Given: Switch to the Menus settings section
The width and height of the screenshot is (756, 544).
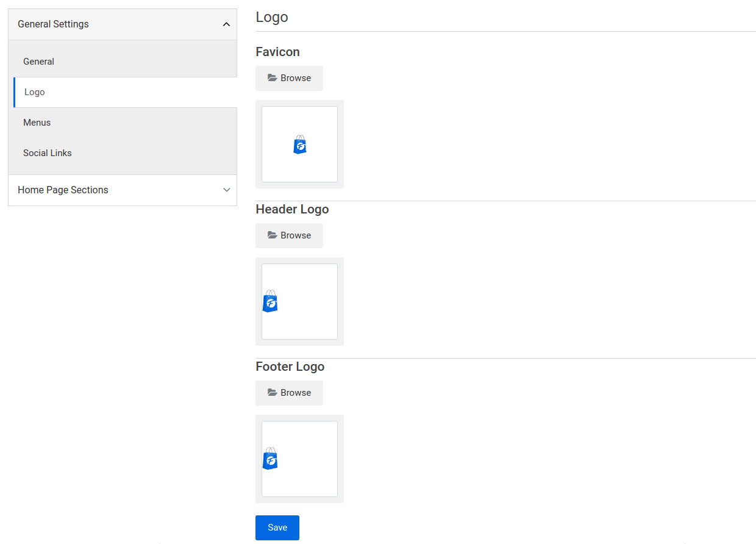Looking at the screenshot, I should pos(37,122).
